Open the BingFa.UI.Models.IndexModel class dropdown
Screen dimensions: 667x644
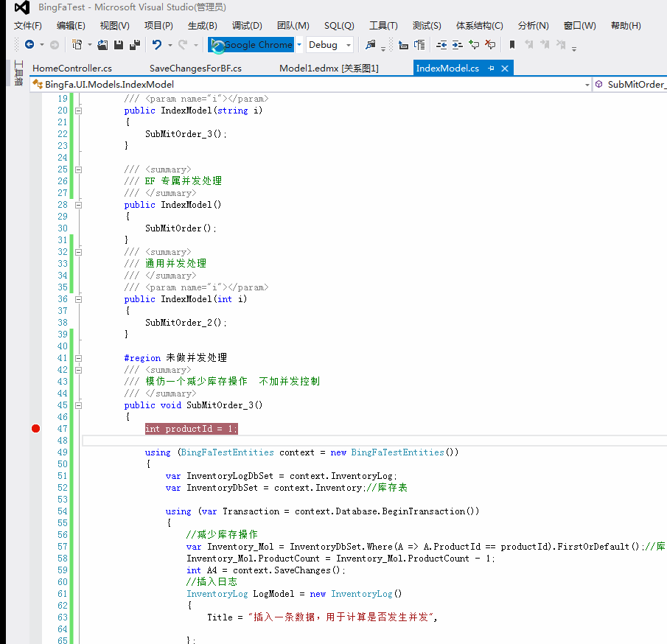pos(587,85)
